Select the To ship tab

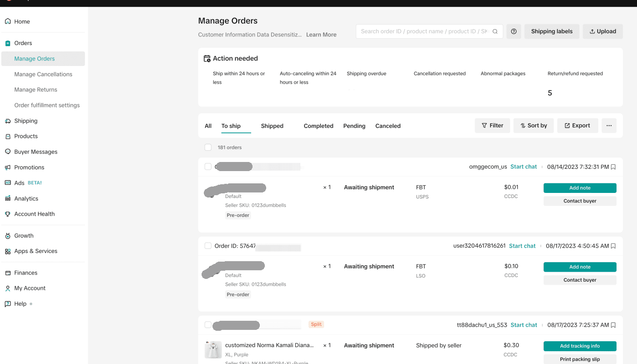231,126
